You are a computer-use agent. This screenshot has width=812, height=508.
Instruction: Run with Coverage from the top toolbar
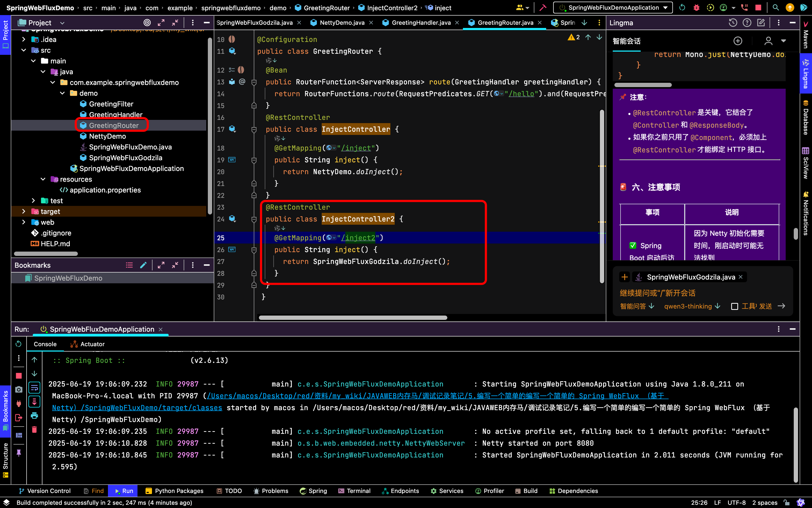click(x=710, y=8)
